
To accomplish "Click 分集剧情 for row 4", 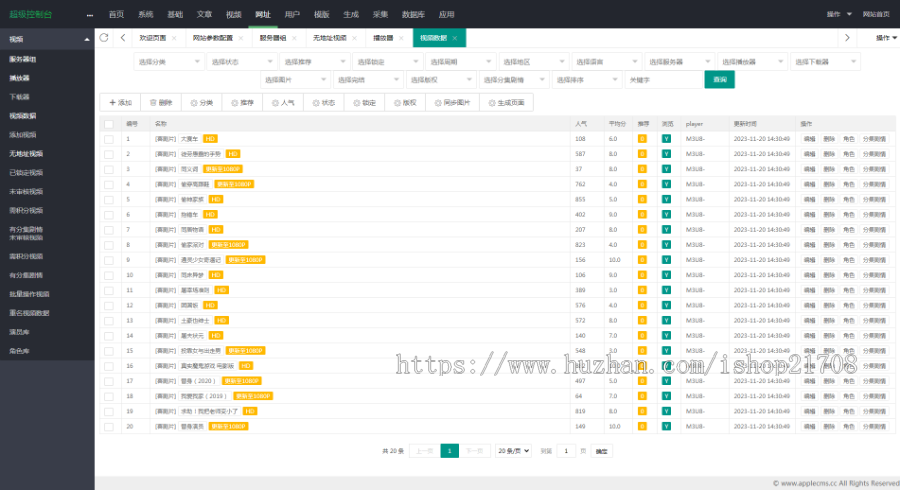I will coord(874,184).
